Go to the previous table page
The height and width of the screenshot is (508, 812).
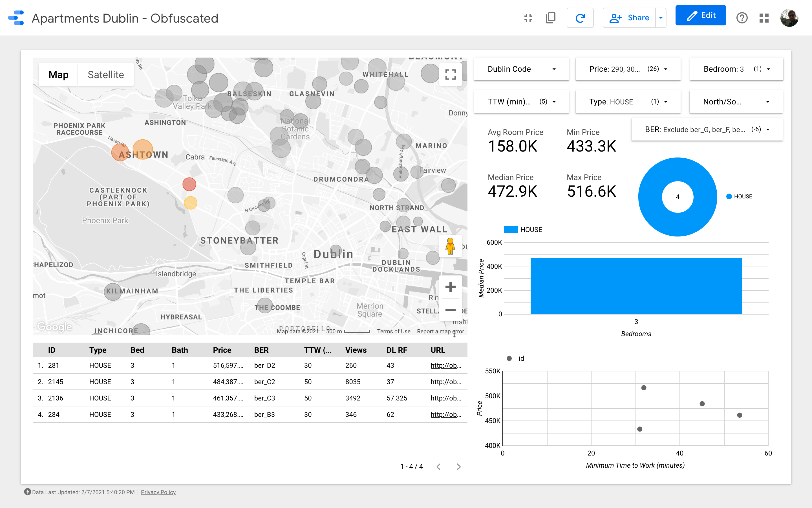point(438,467)
